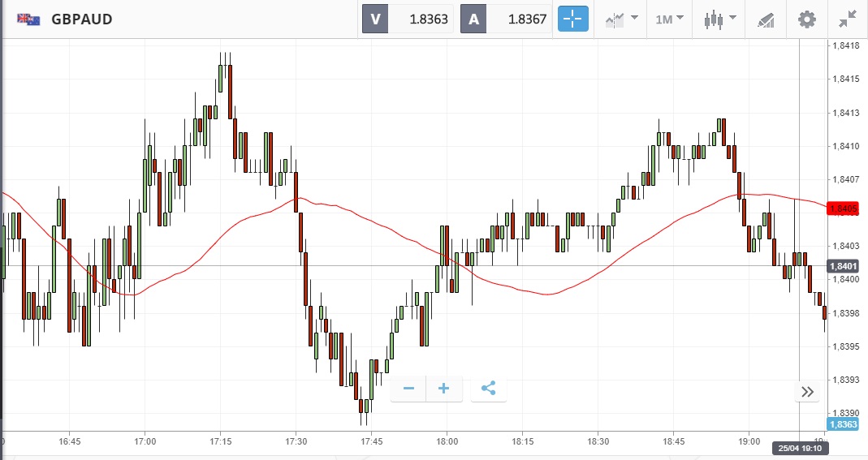This screenshot has width=868, height=460.
Task: Click the red 1.8405 moving average label
Action: click(x=843, y=209)
